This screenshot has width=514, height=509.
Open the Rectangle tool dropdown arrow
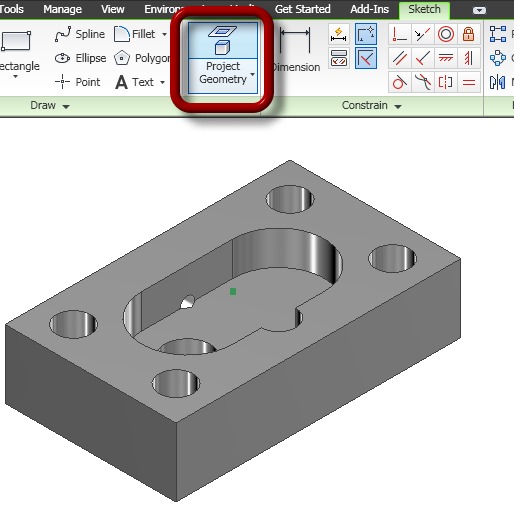(15, 77)
